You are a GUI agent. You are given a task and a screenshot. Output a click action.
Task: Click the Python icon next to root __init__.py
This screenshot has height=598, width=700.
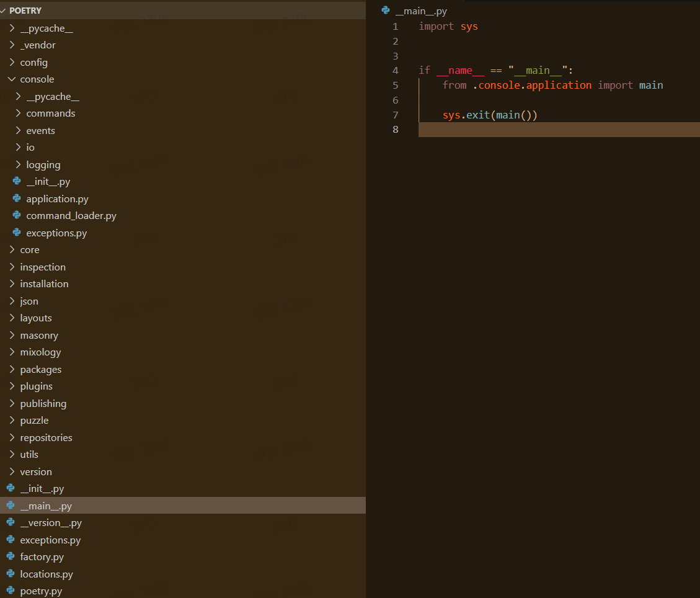[x=10, y=488]
